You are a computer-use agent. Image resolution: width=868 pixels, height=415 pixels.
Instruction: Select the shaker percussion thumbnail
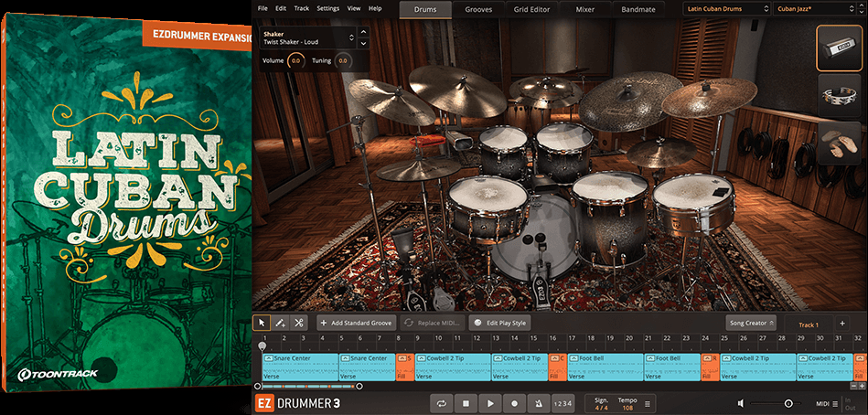838,48
